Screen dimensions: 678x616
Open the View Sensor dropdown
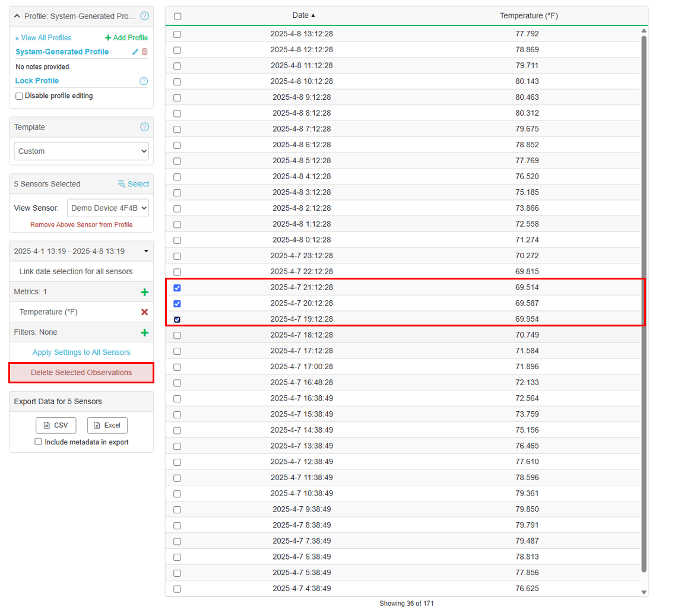(x=107, y=208)
